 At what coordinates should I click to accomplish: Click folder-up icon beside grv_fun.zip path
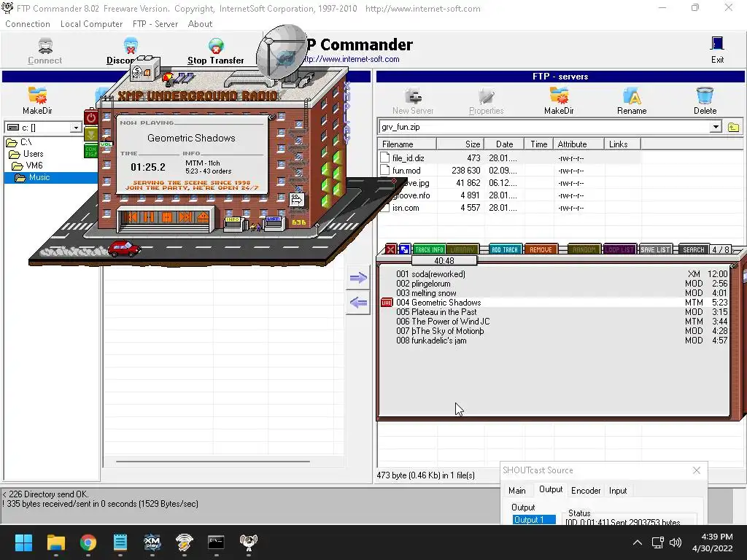[734, 127]
